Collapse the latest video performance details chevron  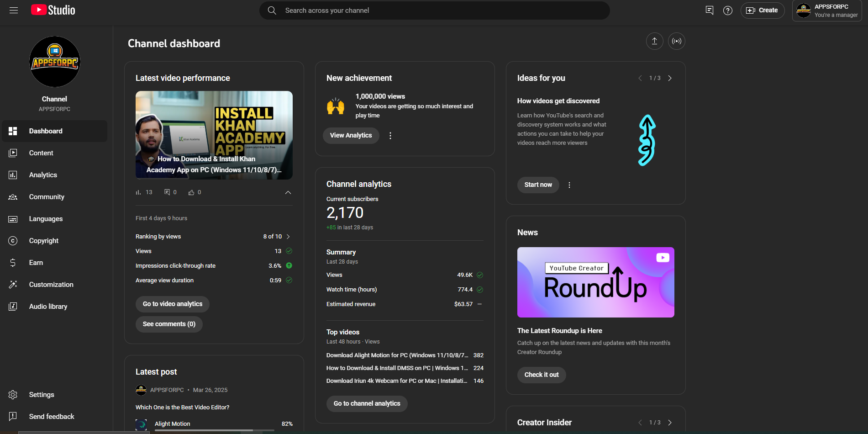point(288,192)
